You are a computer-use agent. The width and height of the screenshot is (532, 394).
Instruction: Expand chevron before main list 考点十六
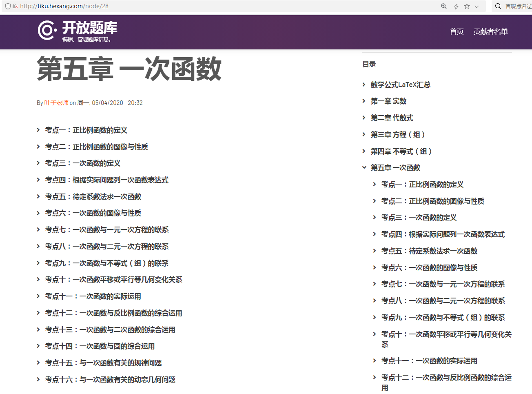[38, 379]
